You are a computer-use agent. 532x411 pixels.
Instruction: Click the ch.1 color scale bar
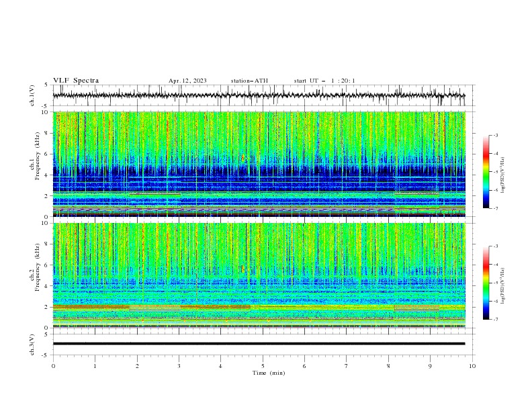486,172
